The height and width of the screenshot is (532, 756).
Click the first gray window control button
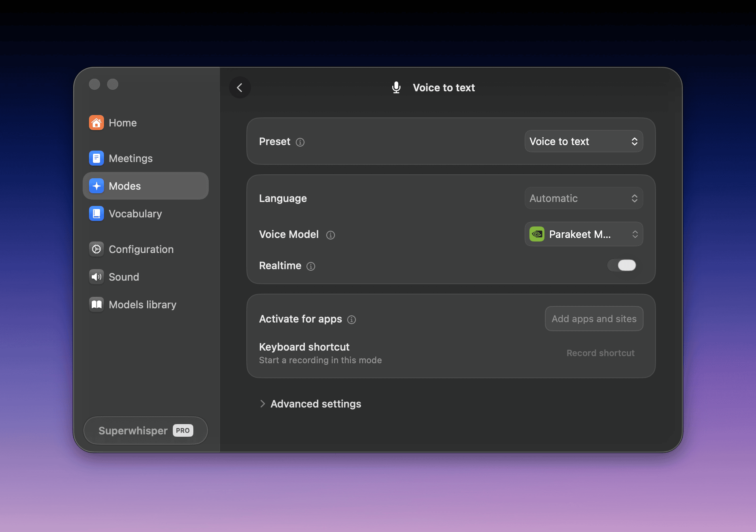94,84
